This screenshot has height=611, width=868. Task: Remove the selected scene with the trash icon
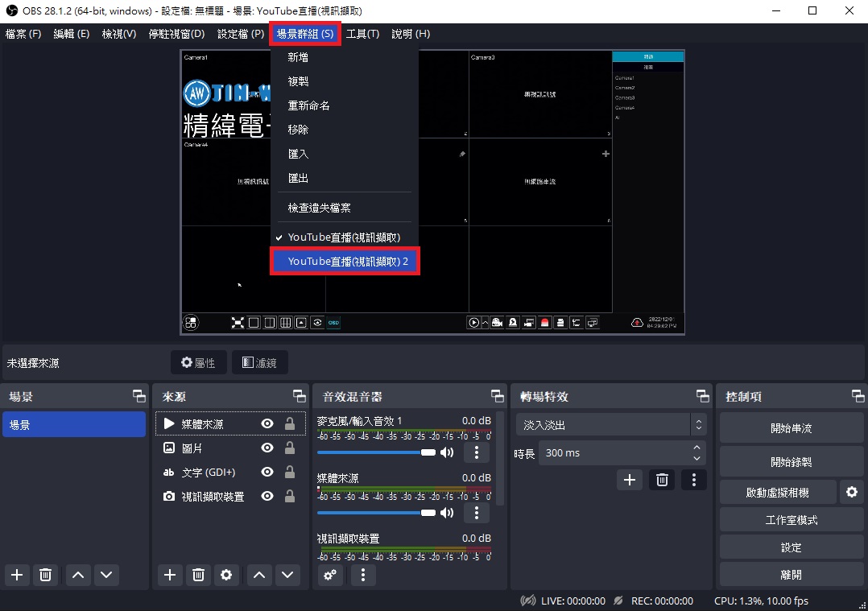[x=45, y=575]
